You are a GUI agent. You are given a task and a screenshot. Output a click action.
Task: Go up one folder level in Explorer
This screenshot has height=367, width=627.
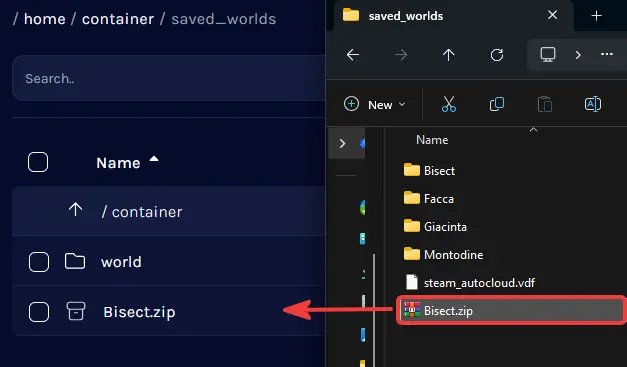[449, 55]
